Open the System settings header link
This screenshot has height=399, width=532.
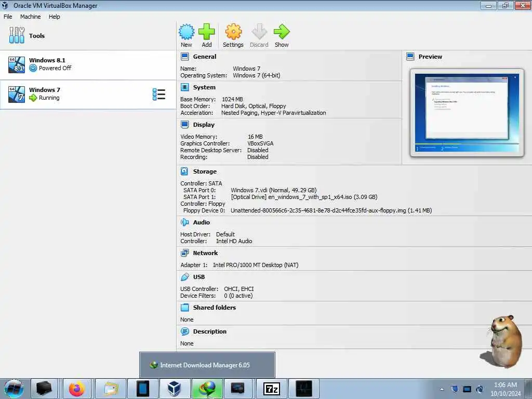pyautogui.click(x=204, y=87)
